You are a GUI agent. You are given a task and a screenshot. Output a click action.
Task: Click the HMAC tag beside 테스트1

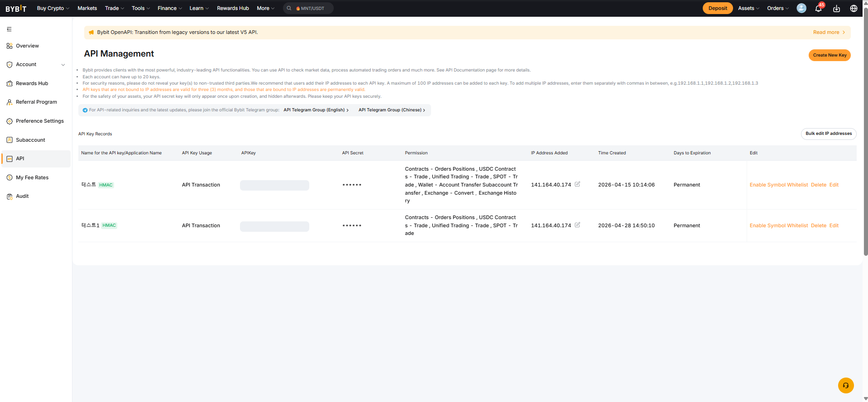pos(109,225)
